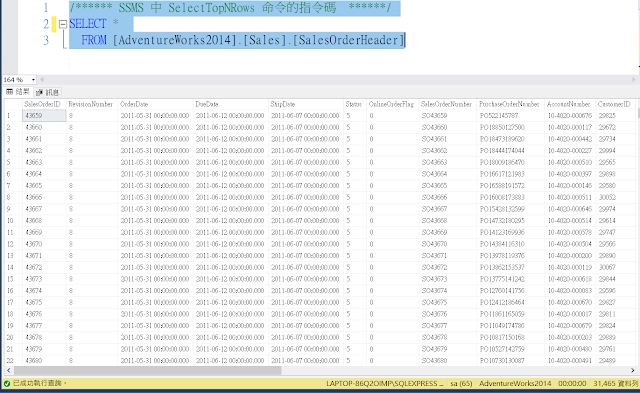Image resolution: width=640 pixels, height=393 pixels.
Task: Click the results horizontal scrollbar thumb
Action: tap(147, 371)
